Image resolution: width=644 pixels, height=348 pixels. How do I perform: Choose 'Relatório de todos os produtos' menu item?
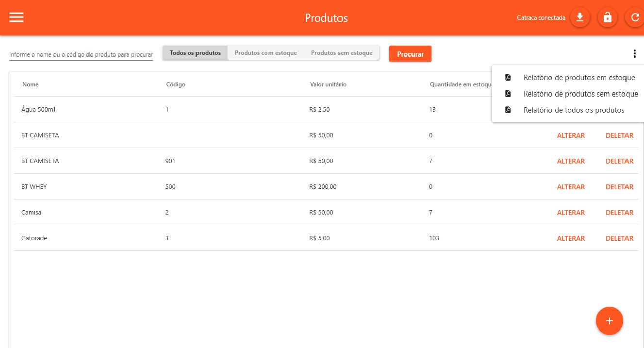point(574,110)
